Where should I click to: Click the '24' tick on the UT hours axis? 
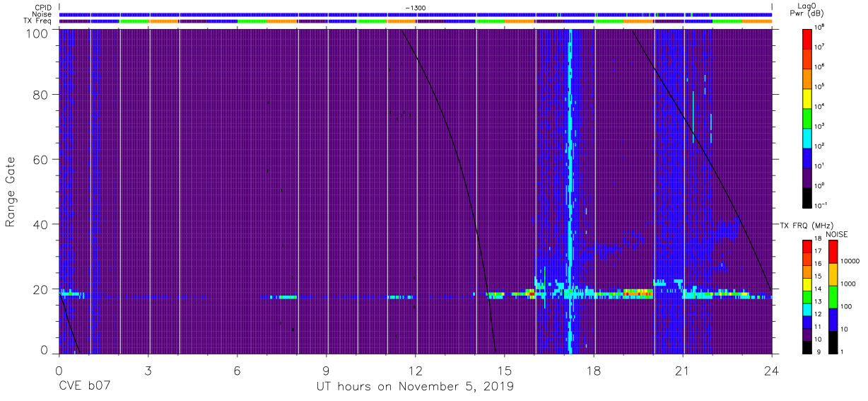[772, 370]
